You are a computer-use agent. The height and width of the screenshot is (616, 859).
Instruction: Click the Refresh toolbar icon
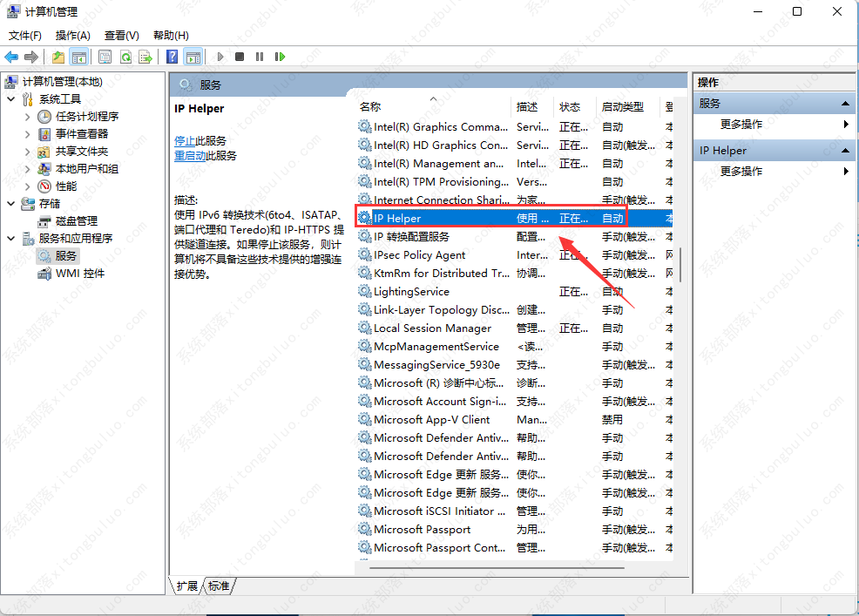pyautogui.click(x=125, y=57)
